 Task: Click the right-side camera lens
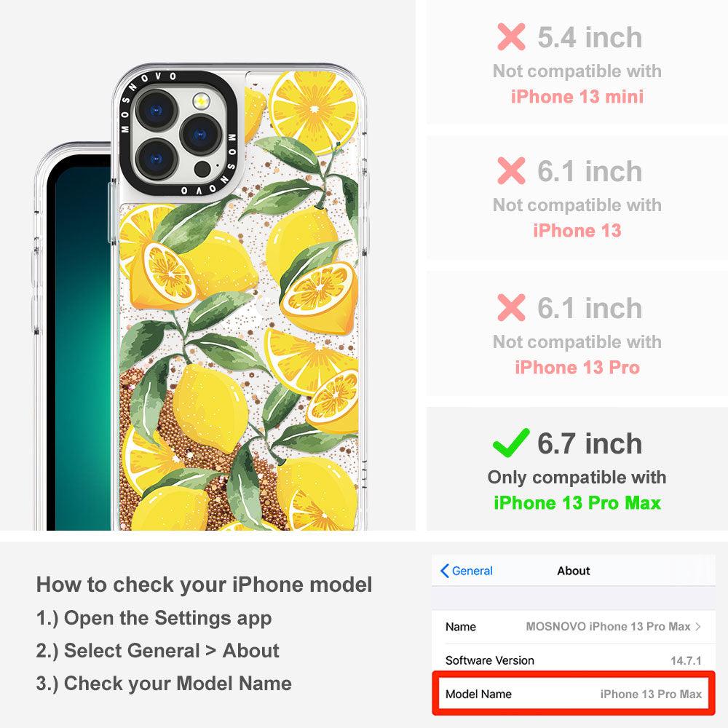tap(200, 135)
